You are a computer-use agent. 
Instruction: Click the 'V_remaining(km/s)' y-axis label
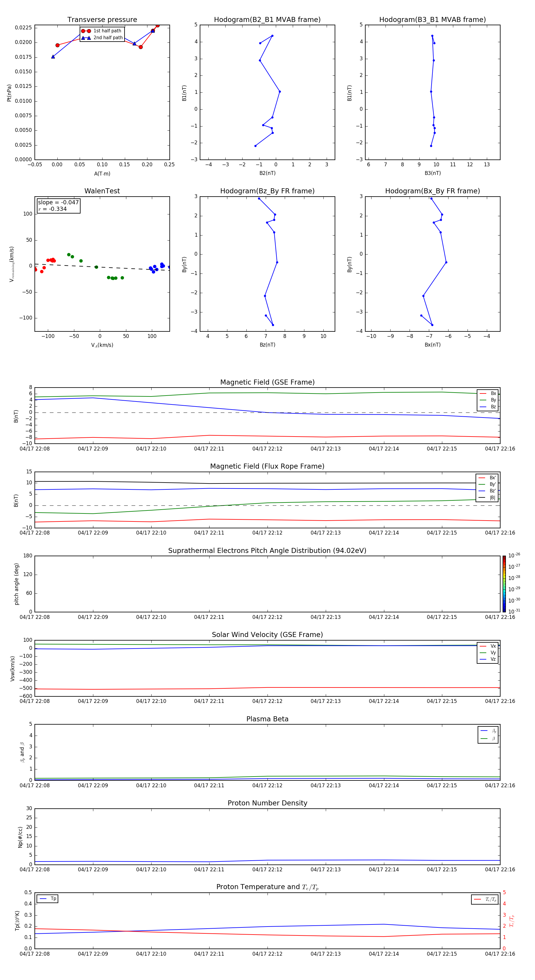click(12, 264)
